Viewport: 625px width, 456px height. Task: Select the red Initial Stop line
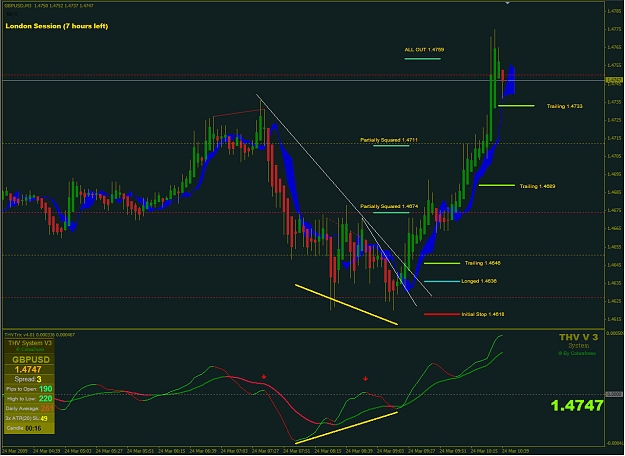pos(442,314)
